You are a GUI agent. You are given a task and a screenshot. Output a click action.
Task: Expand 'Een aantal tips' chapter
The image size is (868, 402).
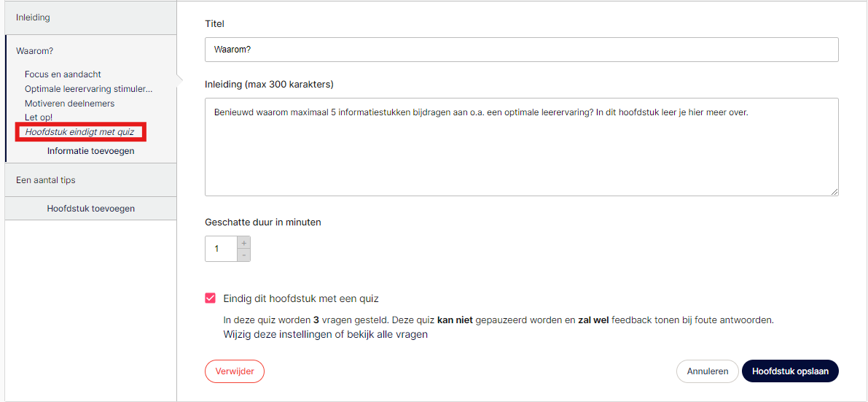(91, 180)
